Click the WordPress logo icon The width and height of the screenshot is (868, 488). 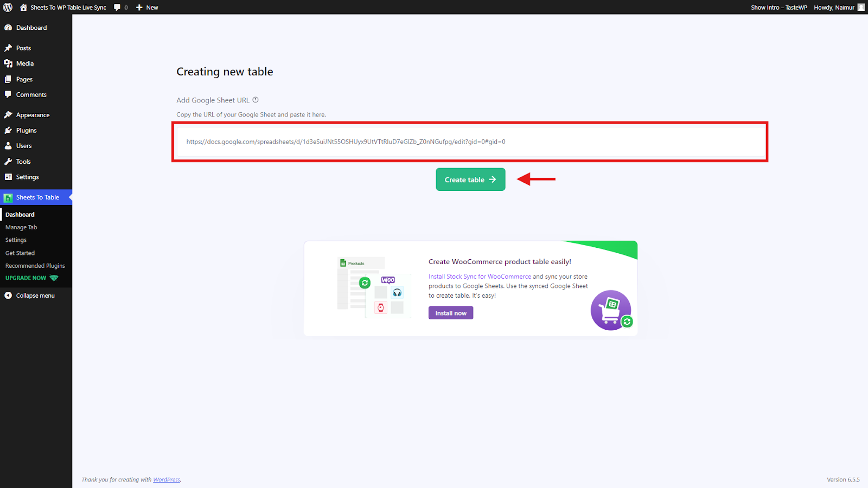click(8, 8)
